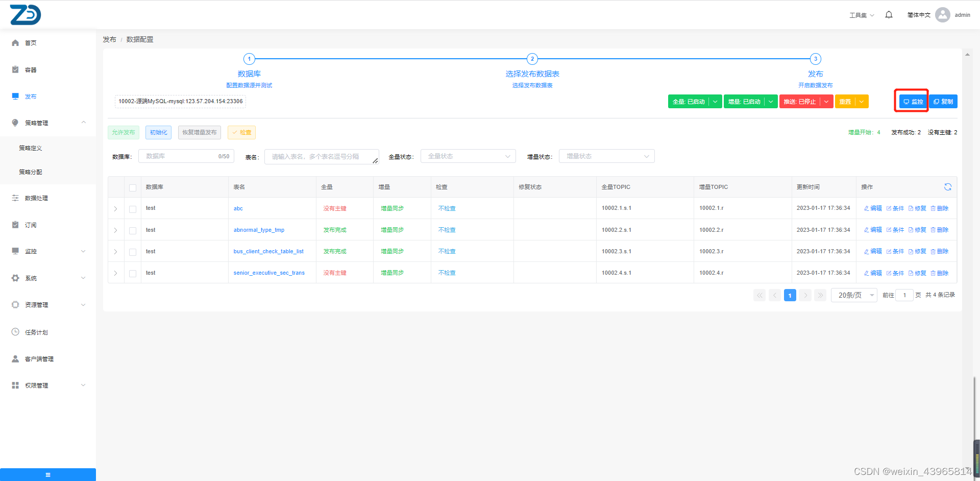The image size is (980, 481).
Task: Click the 恢复增量发布 button
Action: [200, 132]
